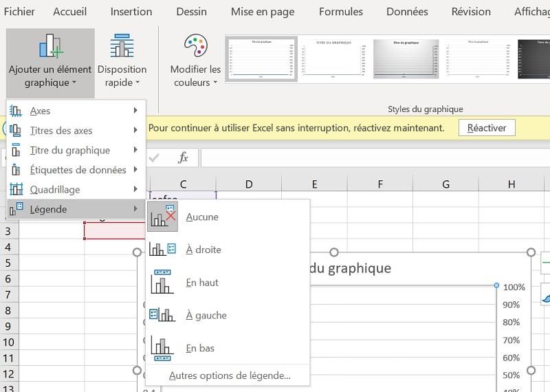550x392 pixels.
Task: Apply the dark black chart style thumbnail
Action: (x=534, y=59)
